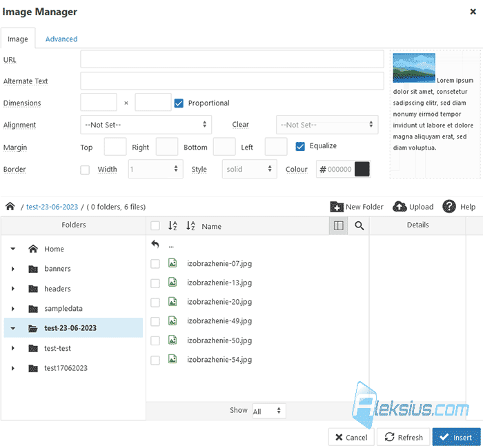The image size is (483, 448).
Task: Open the Alignment dropdown
Action: [146, 125]
